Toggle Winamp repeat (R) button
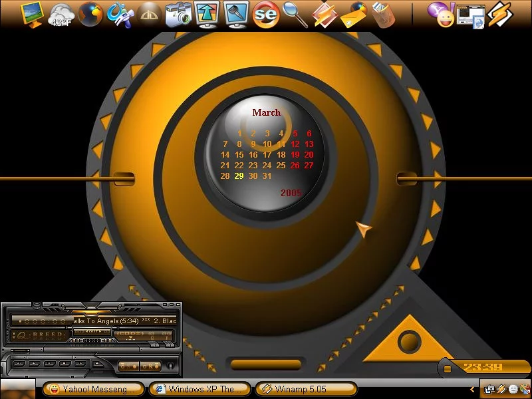This screenshot has height=399, width=532. click(x=150, y=366)
